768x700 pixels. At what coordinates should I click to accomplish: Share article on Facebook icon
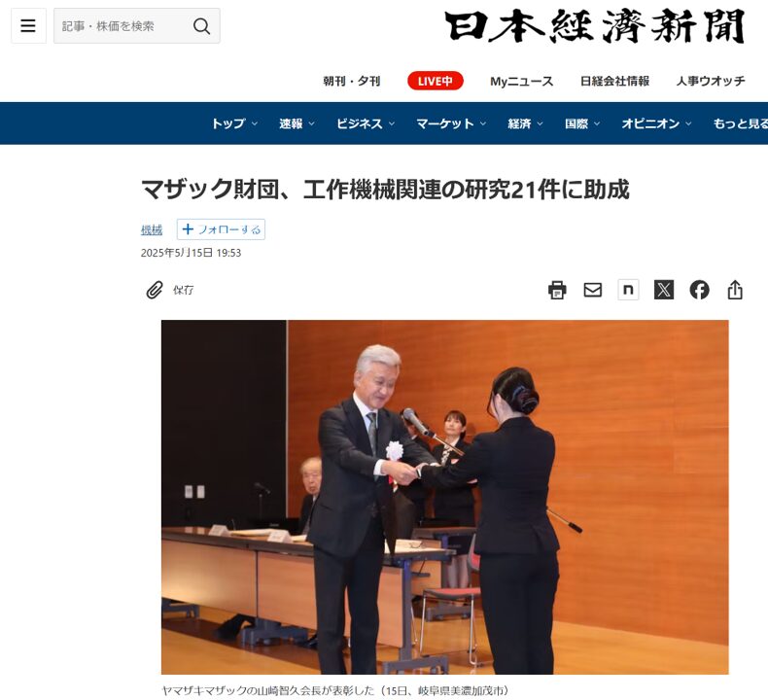[699, 290]
